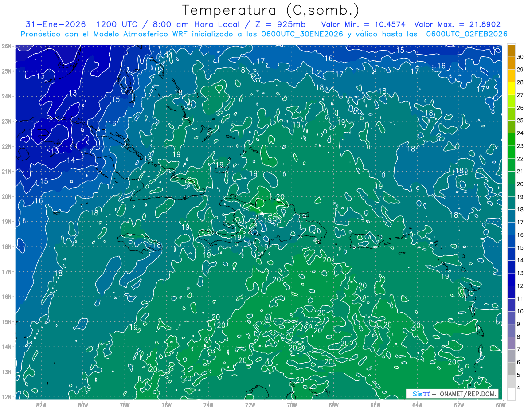532x411 pixels.
Task: Click the colorbar label '24'
Action: coord(520,133)
